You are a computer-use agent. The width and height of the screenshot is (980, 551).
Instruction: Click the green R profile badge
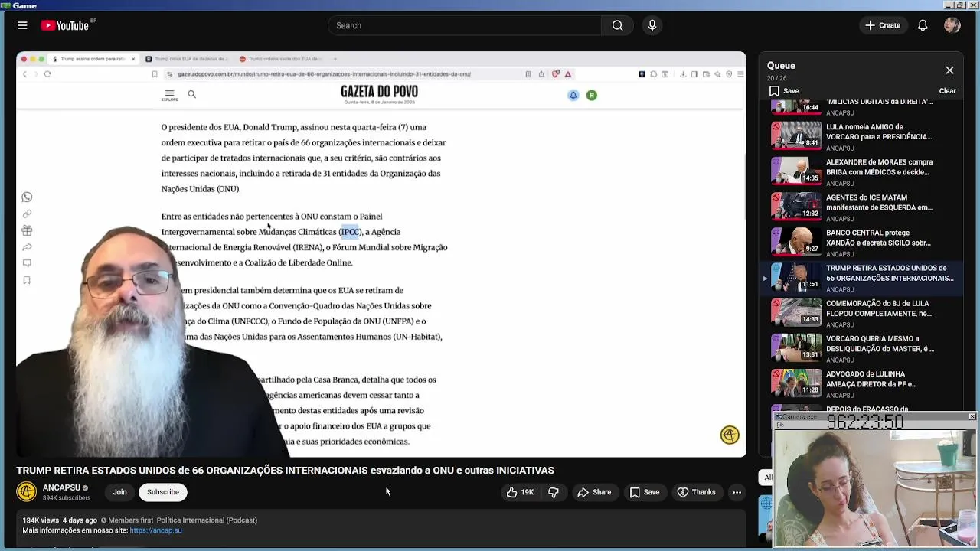click(x=591, y=95)
